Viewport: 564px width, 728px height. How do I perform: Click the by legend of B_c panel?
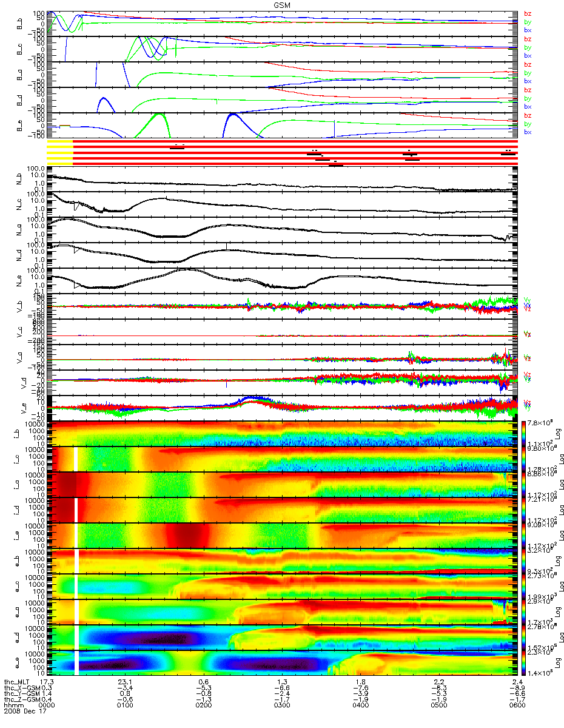527,47
